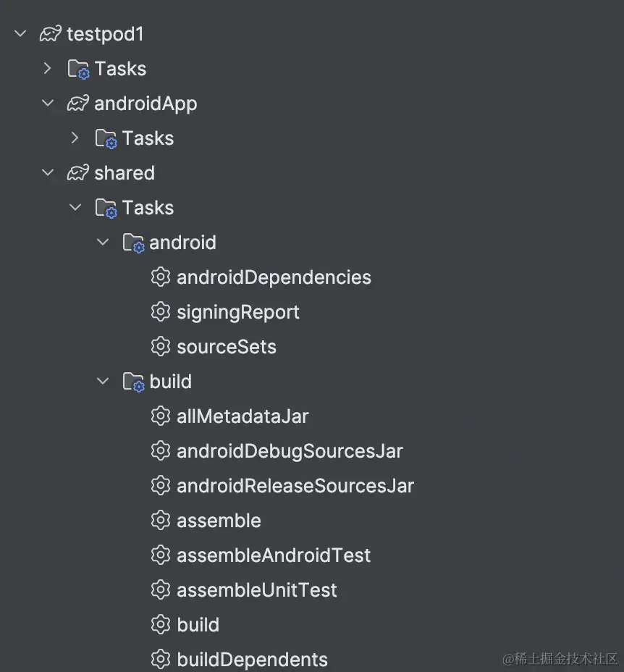This screenshot has width=624, height=672.
Task: Select the androidDebugSourcesJar task
Action: [290, 451]
